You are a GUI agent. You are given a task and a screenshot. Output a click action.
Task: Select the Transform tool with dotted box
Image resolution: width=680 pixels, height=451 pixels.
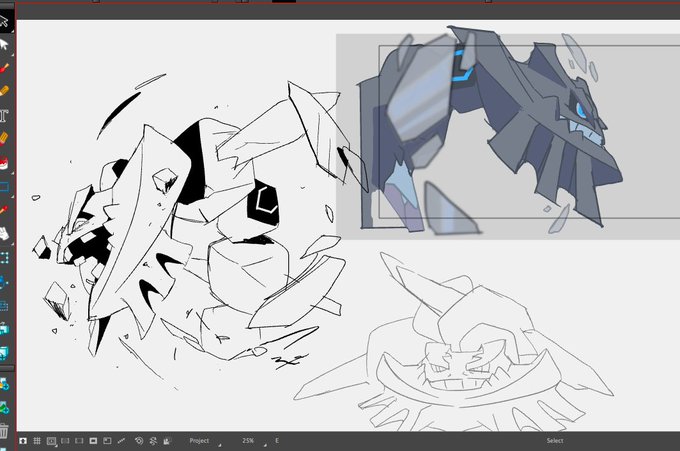point(4,258)
